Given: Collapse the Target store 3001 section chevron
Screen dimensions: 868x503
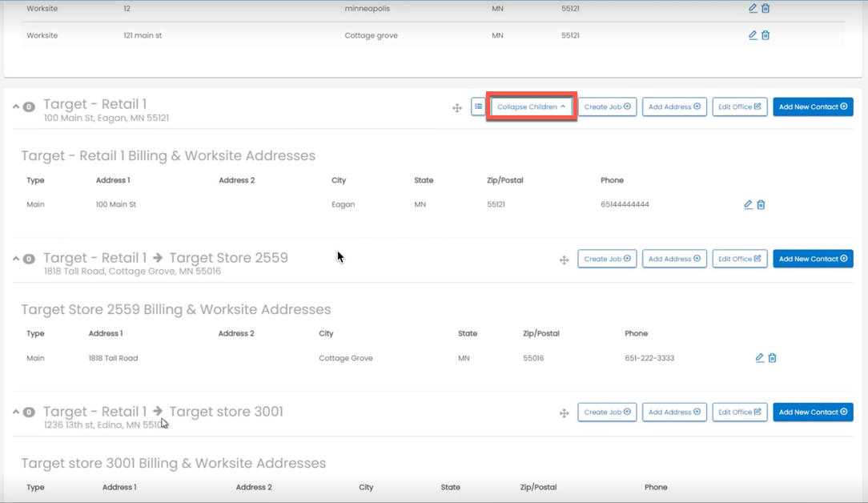Looking at the screenshot, I should click(16, 412).
